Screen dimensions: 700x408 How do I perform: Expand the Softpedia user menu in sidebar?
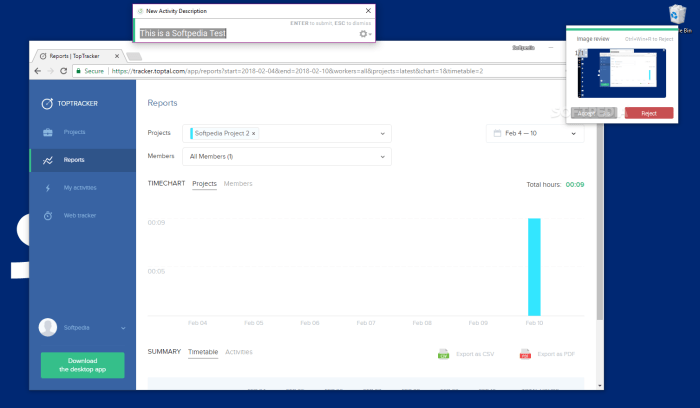(x=123, y=327)
